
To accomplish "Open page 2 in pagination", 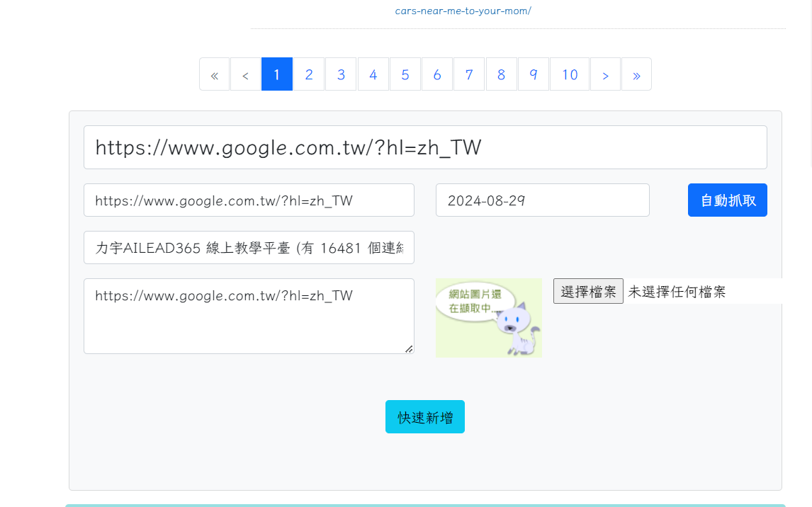I will point(309,74).
